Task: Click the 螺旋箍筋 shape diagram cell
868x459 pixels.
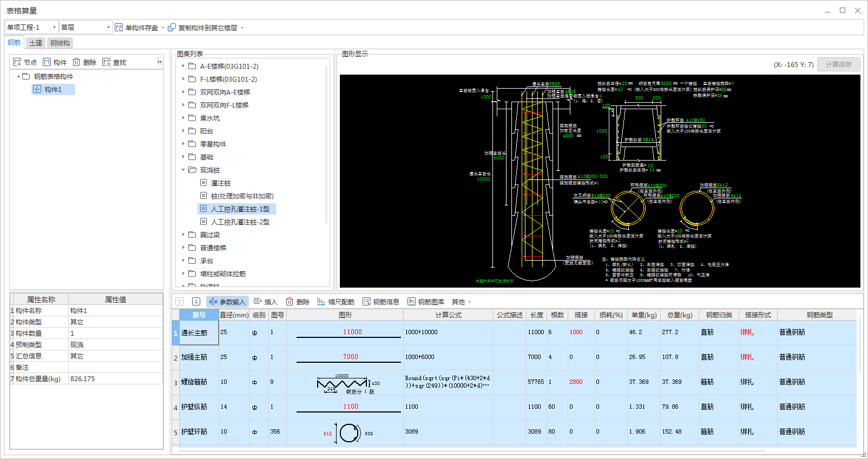Action: click(x=345, y=382)
